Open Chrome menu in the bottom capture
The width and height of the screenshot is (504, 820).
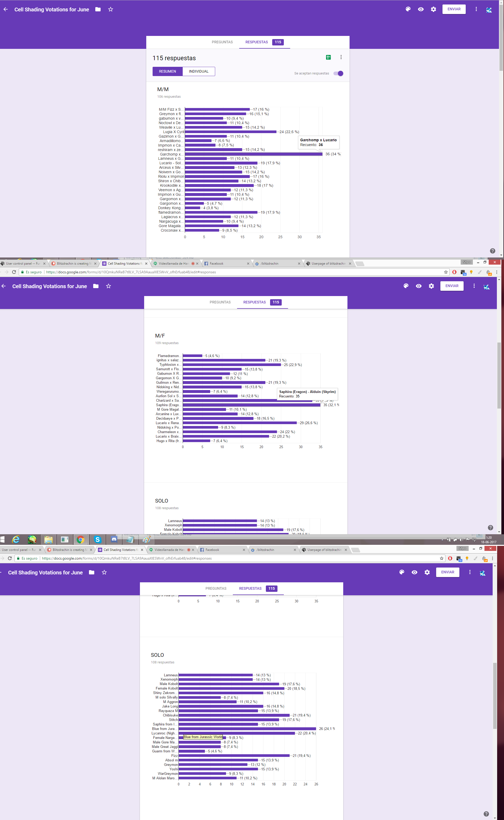coord(492,558)
